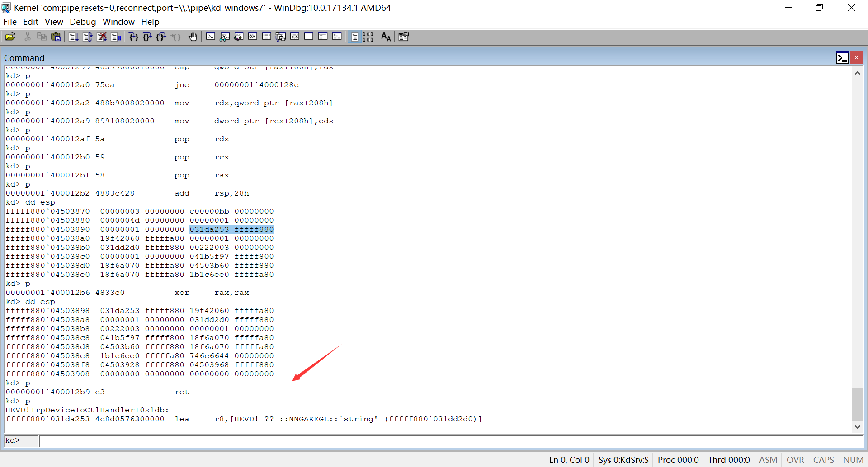Image resolution: width=868 pixels, height=467 pixels.
Task: Open the View menu
Action: point(54,22)
